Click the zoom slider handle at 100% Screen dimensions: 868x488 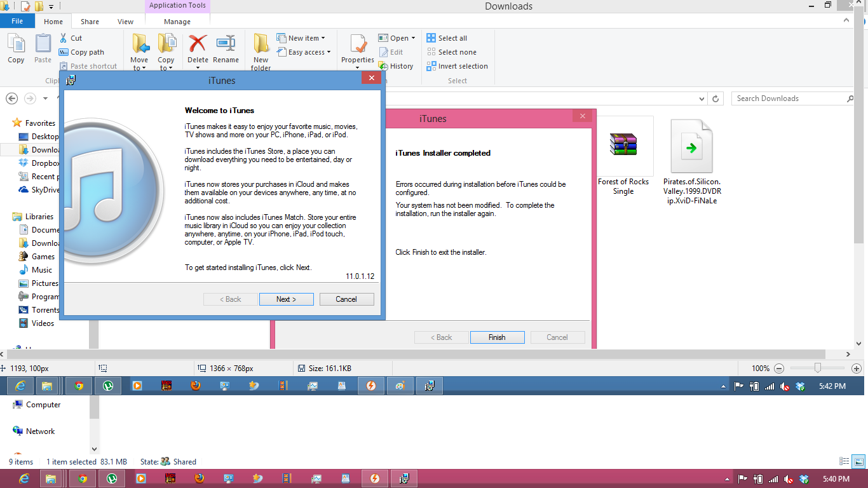(818, 369)
